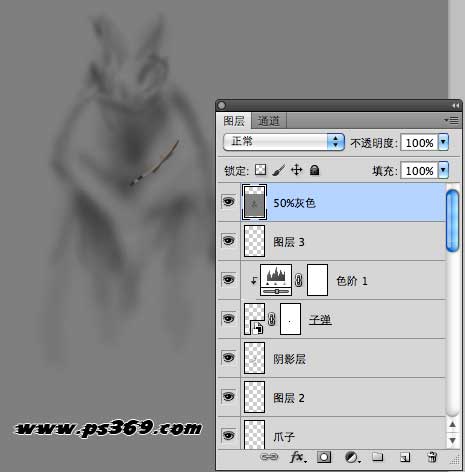Create a new group folder icon
Screen dimensions: 465x472
click(377, 457)
